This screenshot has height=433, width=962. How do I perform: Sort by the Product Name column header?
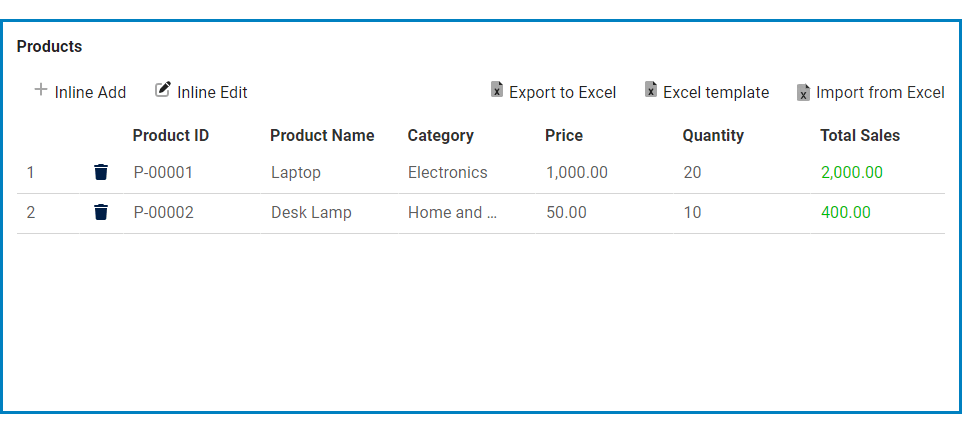[322, 135]
